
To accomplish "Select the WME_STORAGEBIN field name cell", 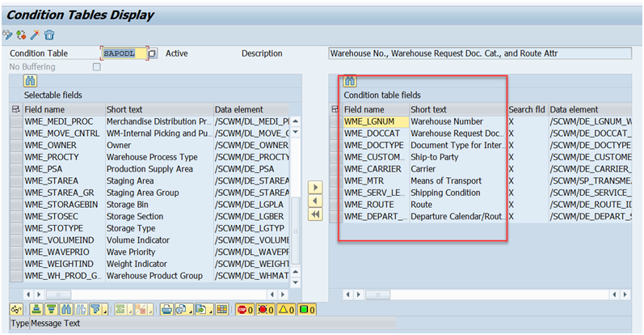I will [x=64, y=205].
